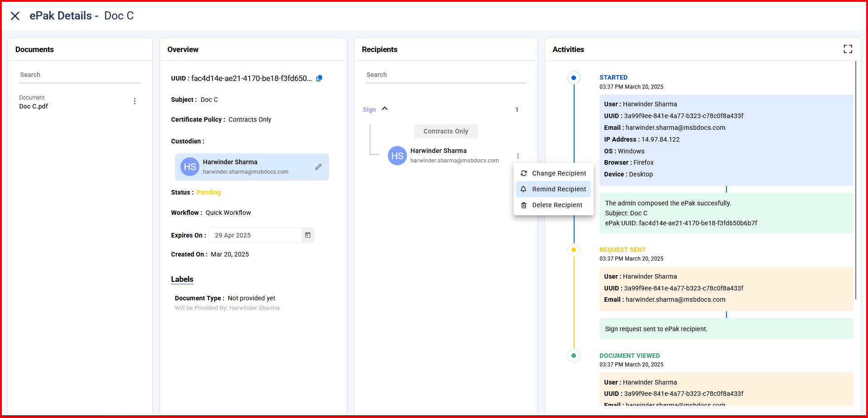The height and width of the screenshot is (418, 868).
Task: Select Delete Recipient from the menu
Action: 557,205
